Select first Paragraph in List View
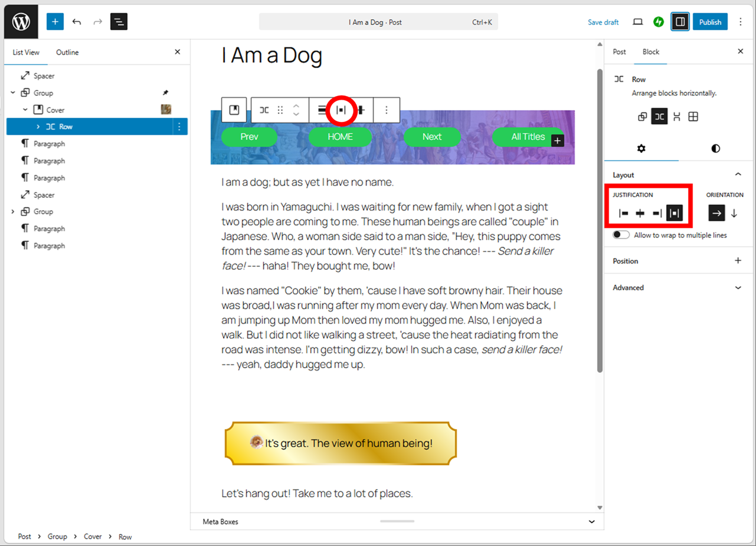 (x=49, y=144)
